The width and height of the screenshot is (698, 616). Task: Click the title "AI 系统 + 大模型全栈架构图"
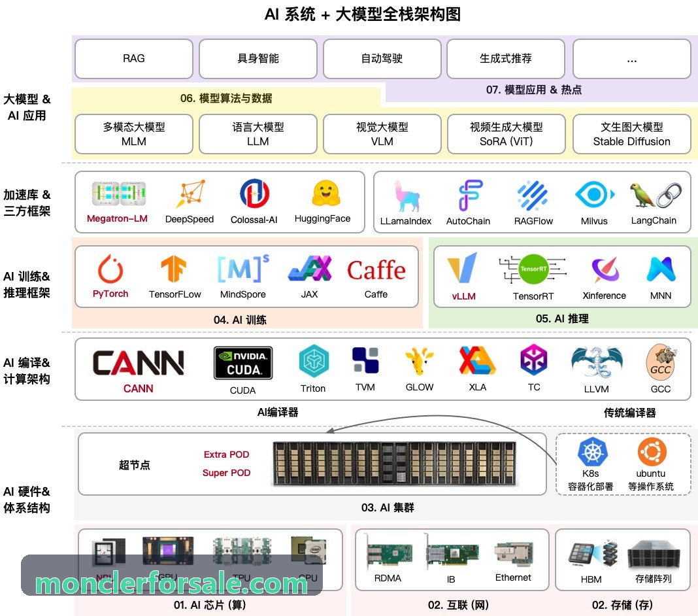pyautogui.click(x=362, y=14)
